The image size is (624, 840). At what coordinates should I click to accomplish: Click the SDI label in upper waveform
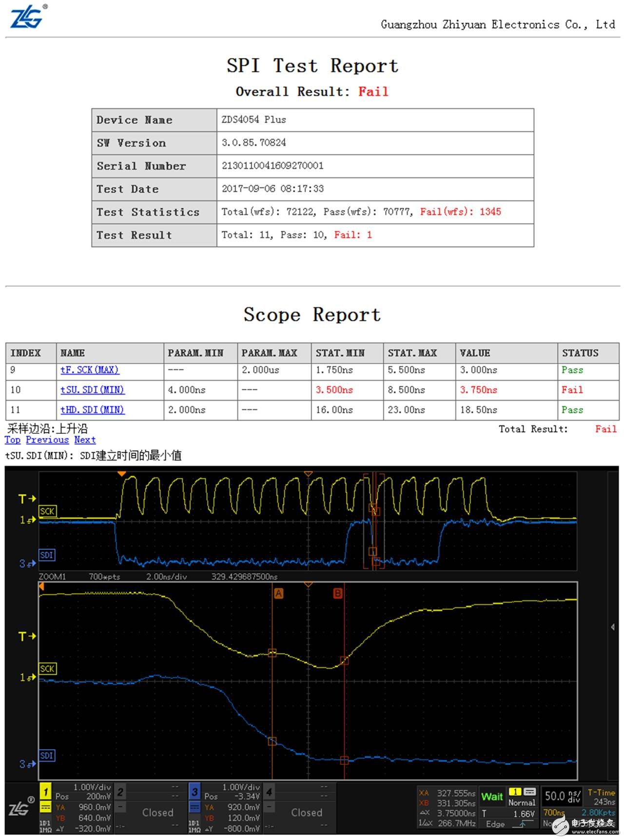47,555
